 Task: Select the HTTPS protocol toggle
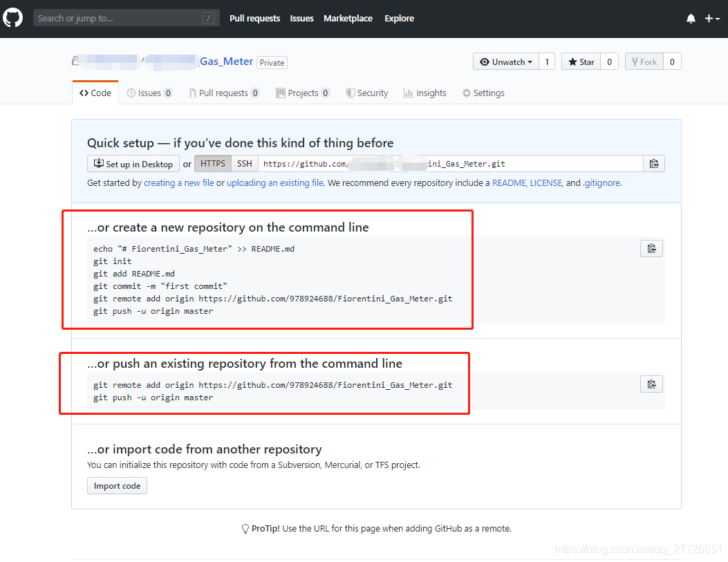click(x=213, y=163)
